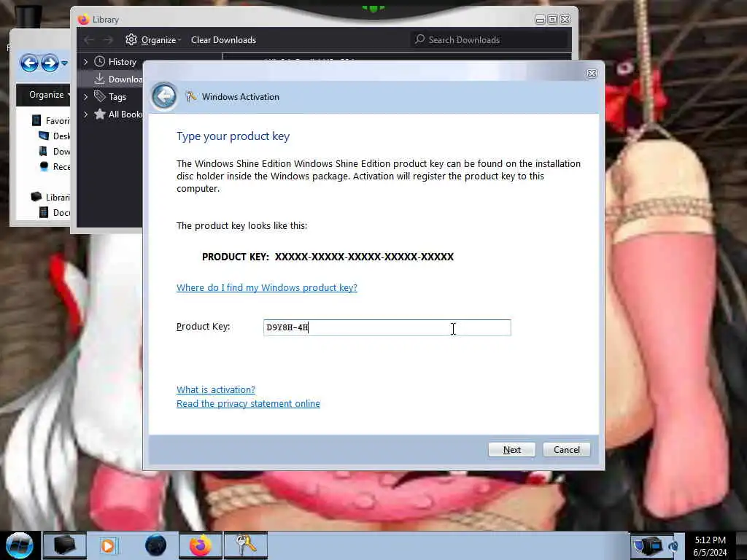Click the Explorer window back button

point(29,63)
